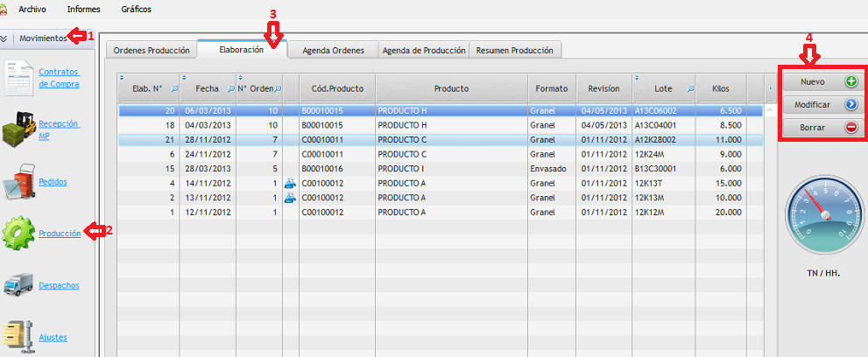
Task: Open the Recepción MP link
Action: [x=59, y=129]
